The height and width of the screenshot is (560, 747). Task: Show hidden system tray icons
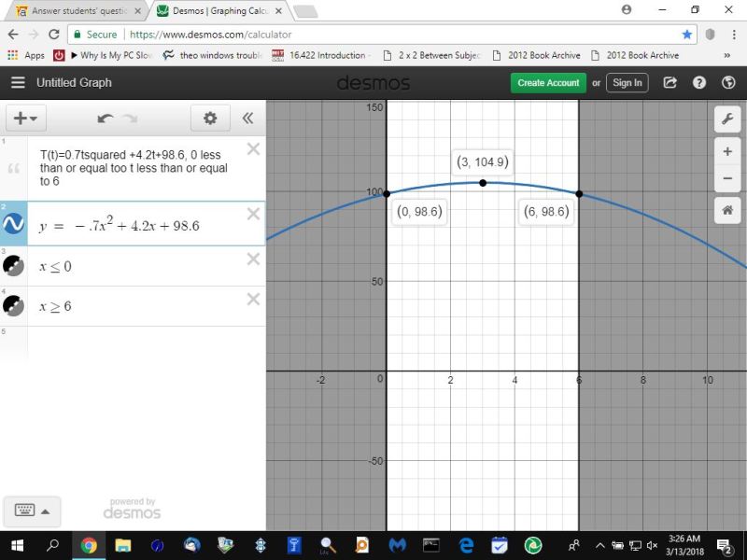tap(599, 546)
